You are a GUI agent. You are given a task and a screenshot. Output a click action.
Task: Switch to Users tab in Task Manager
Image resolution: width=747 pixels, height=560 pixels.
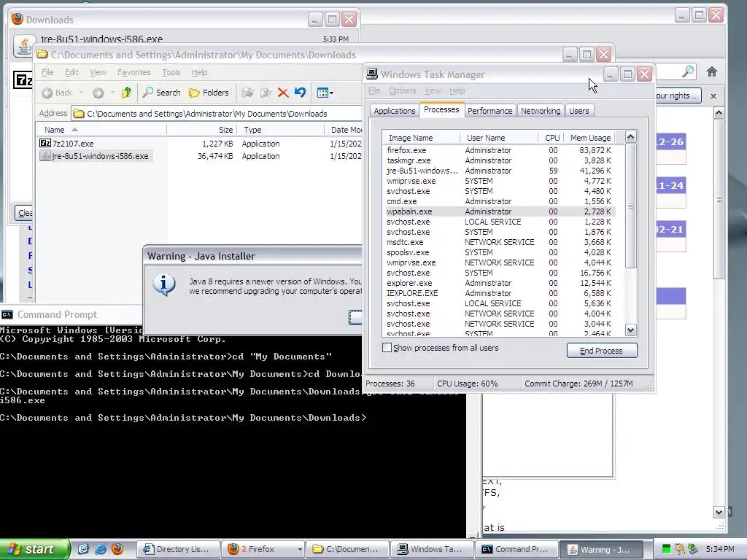pos(578,111)
